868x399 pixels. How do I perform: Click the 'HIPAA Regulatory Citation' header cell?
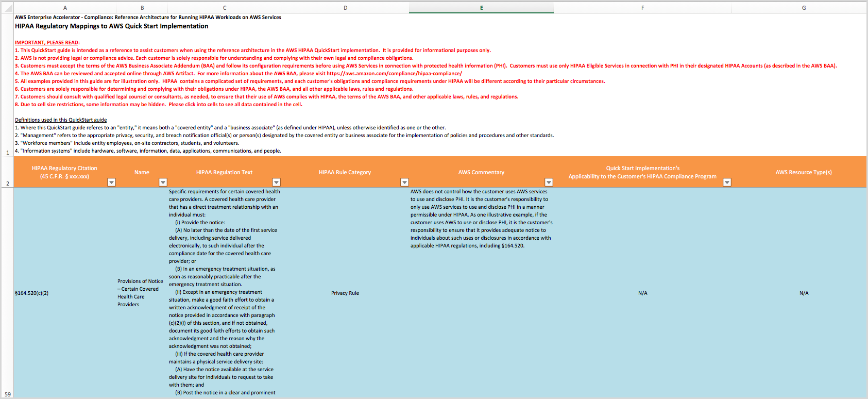(x=65, y=172)
